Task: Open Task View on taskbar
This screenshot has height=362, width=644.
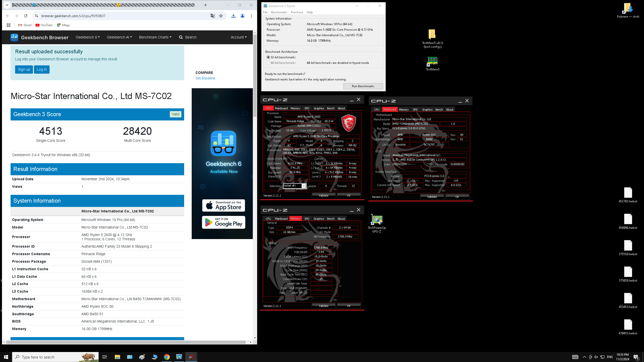Action: click(105, 357)
